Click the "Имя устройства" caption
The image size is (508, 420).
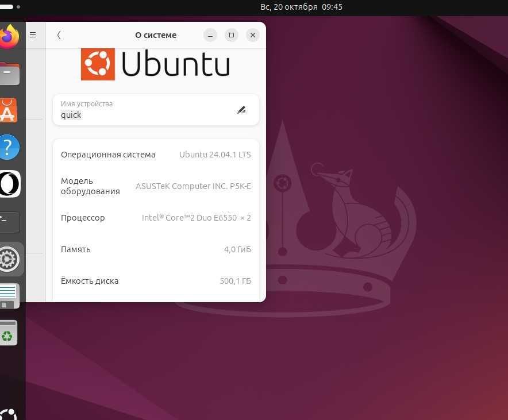point(87,104)
